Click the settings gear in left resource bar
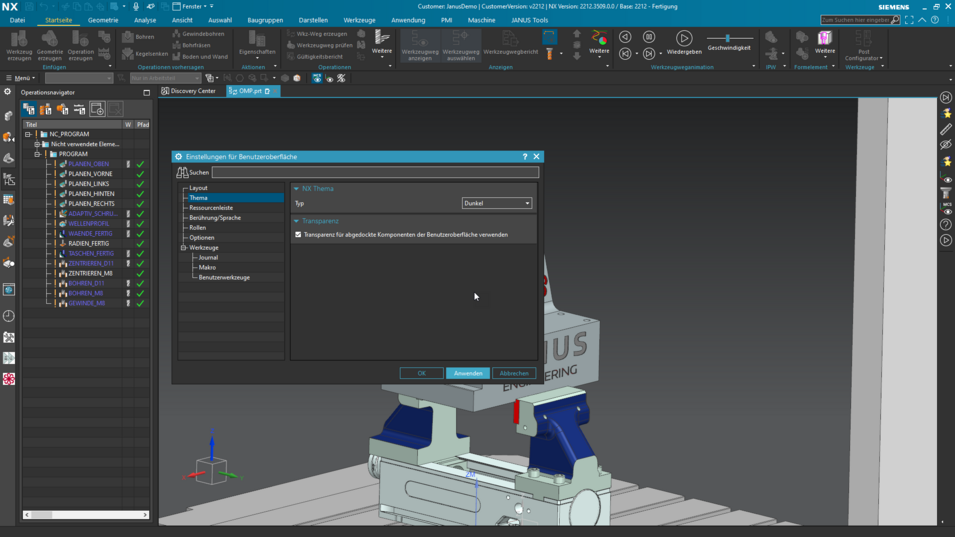Screen dimensions: 955x537 pos(7,92)
